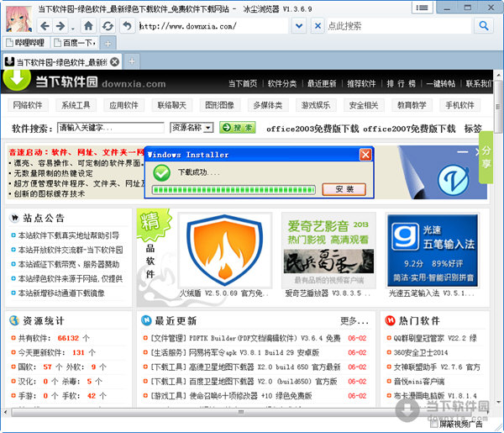
Task: Select the 安全相关 category button
Action: point(364,105)
